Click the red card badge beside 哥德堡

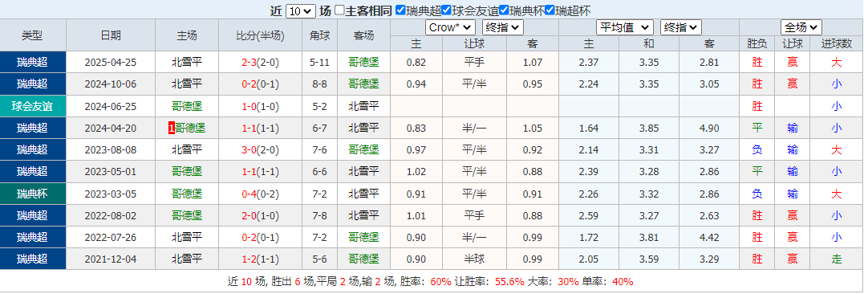172,129
